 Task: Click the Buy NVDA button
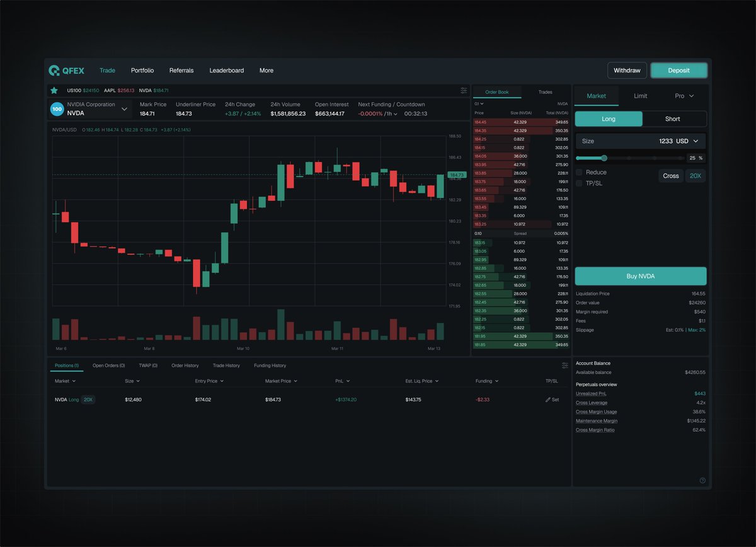pyautogui.click(x=641, y=276)
